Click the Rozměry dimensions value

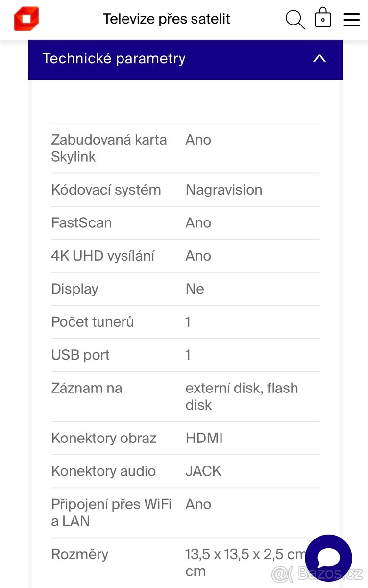click(244, 554)
